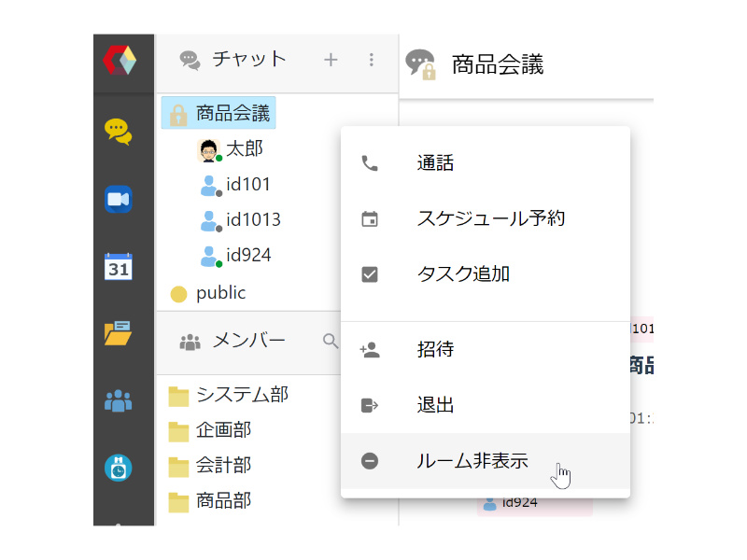Screen dimensions: 747x560
Task: Select 通話 from the context menu
Action: pos(486,163)
